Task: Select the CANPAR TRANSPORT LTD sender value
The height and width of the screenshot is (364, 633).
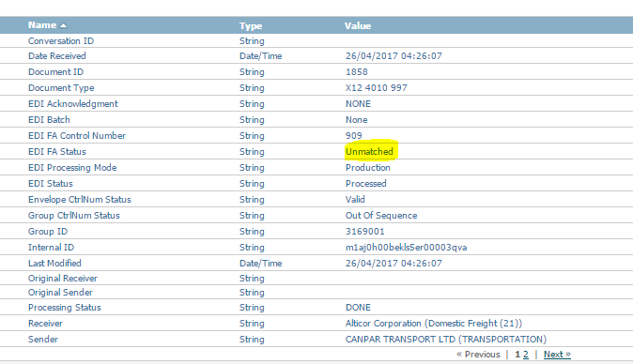Action: (446, 340)
